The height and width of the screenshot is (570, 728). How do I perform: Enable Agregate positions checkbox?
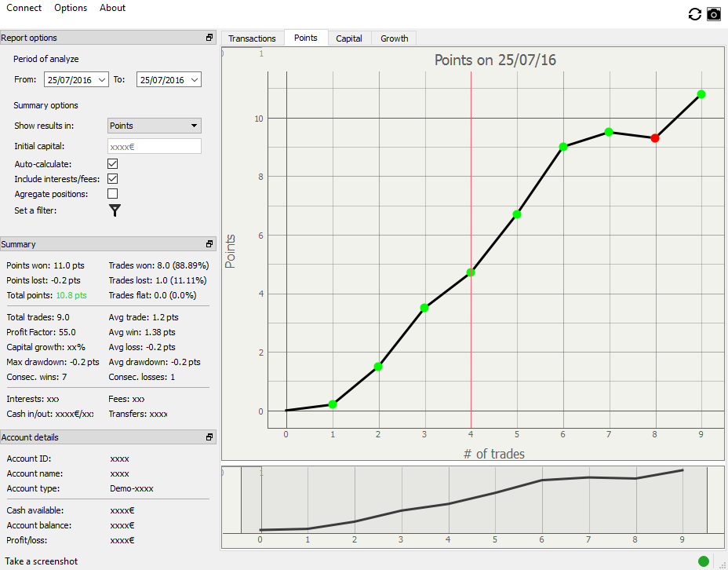click(x=112, y=194)
